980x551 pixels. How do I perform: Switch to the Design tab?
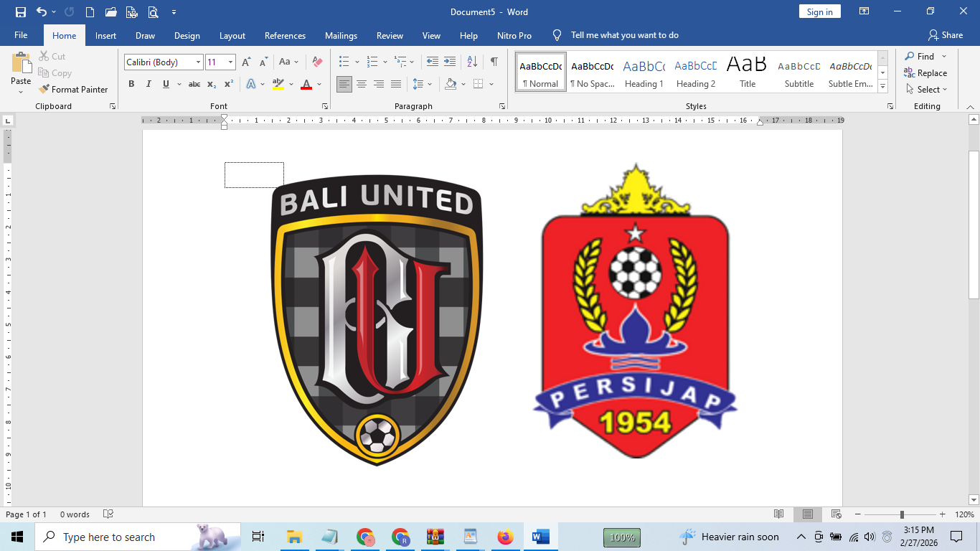tap(187, 35)
